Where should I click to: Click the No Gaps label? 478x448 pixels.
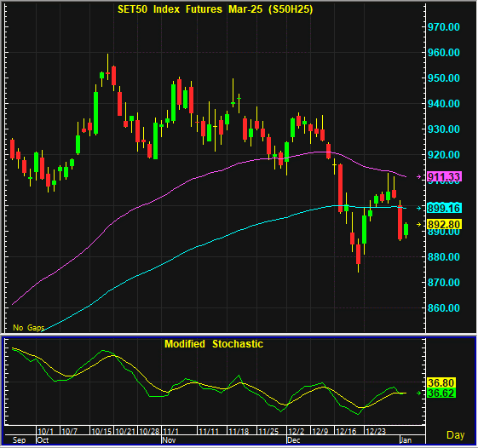coord(29,328)
